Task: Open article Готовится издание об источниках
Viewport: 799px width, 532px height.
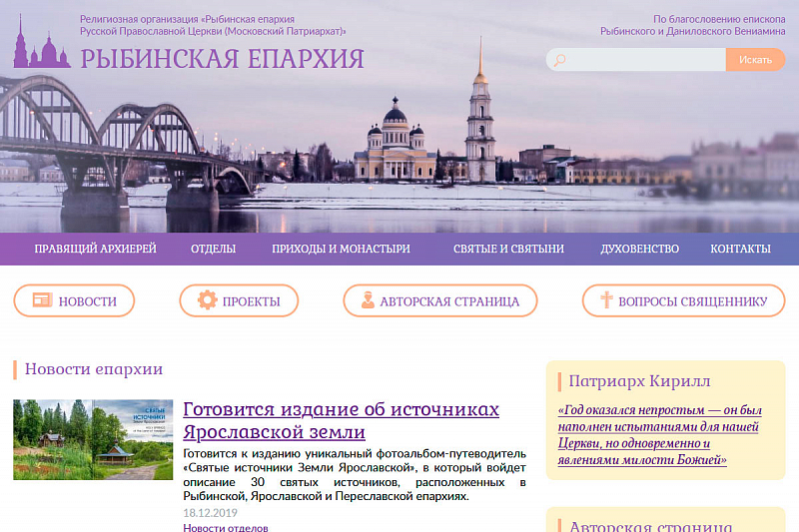Action: (x=341, y=420)
